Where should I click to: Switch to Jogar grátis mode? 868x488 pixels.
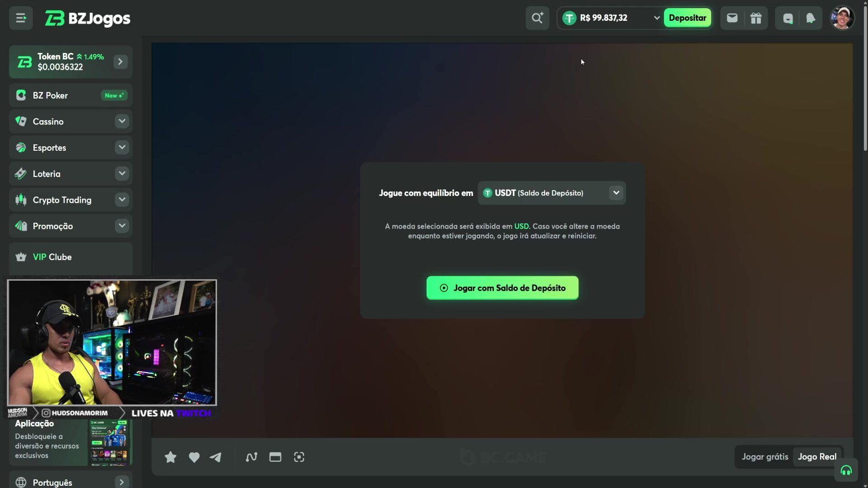click(765, 457)
